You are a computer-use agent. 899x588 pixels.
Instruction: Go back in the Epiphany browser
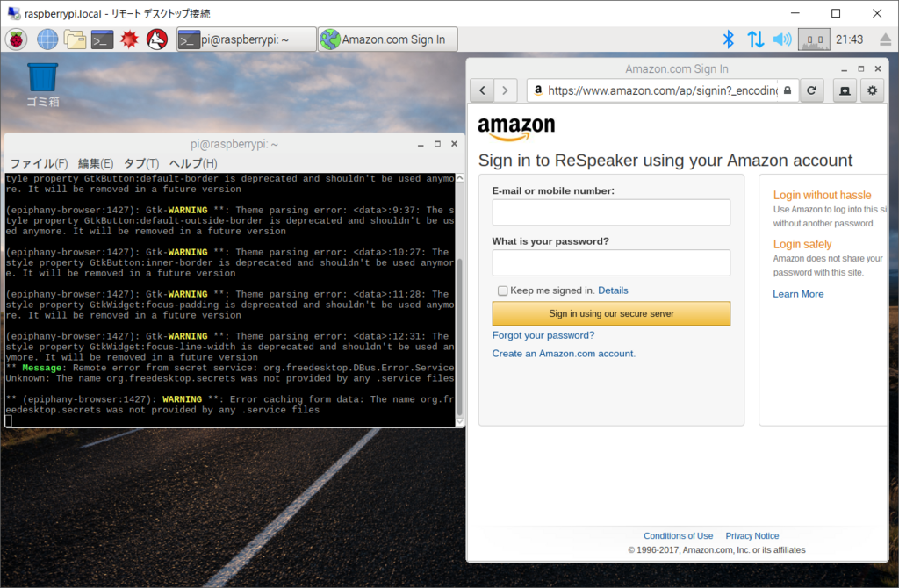[482, 90]
